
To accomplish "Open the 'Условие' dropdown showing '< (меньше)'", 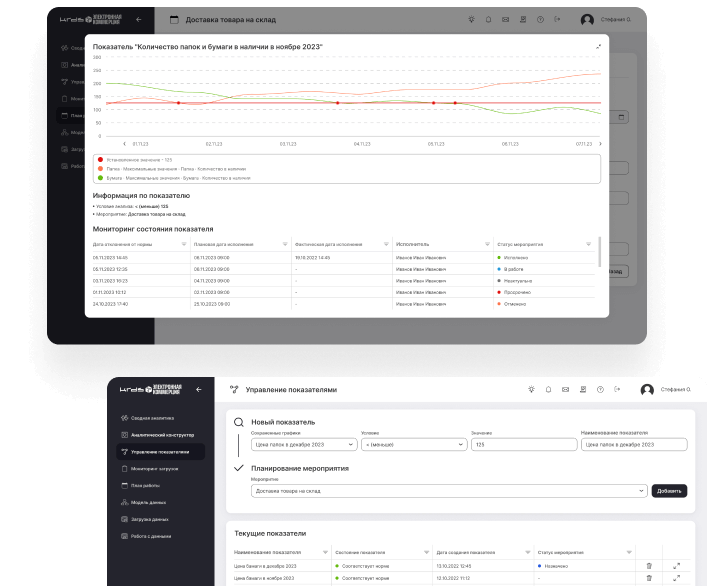I will pyautogui.click(x=411, y=444).
